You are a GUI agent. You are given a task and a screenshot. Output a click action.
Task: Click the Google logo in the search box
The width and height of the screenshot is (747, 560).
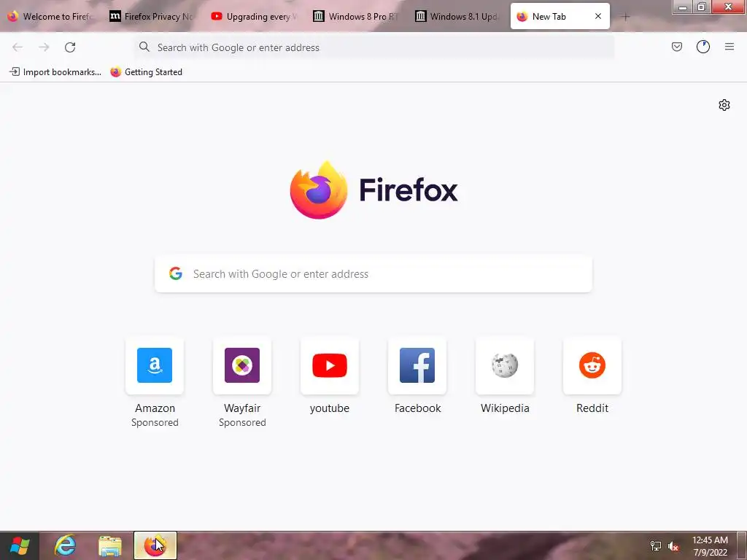pyautogui.click(x=176, y=273)
